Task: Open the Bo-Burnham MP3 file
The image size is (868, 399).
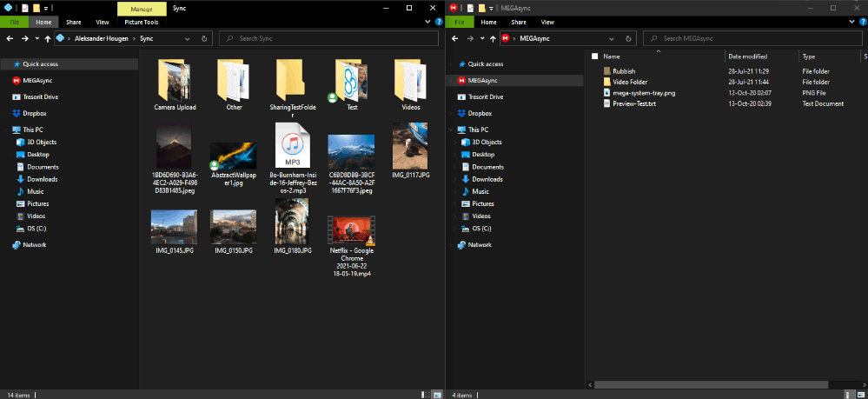Action: [292, 145]
